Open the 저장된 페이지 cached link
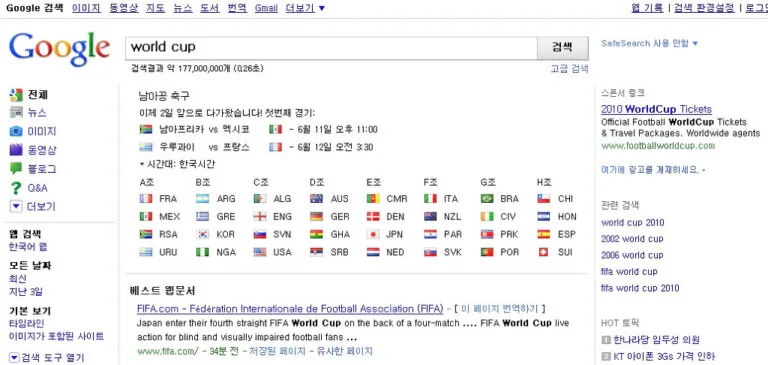768x365 pixels. point(278,351)
